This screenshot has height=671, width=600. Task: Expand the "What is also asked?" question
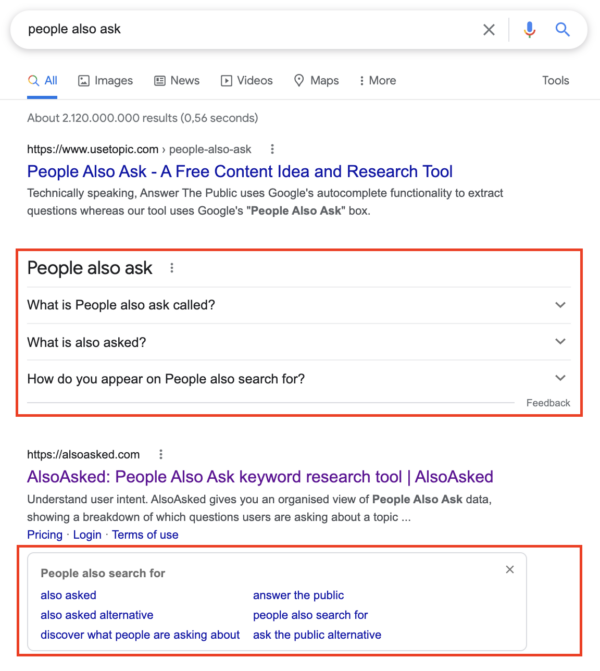click(x=560, y=342)
